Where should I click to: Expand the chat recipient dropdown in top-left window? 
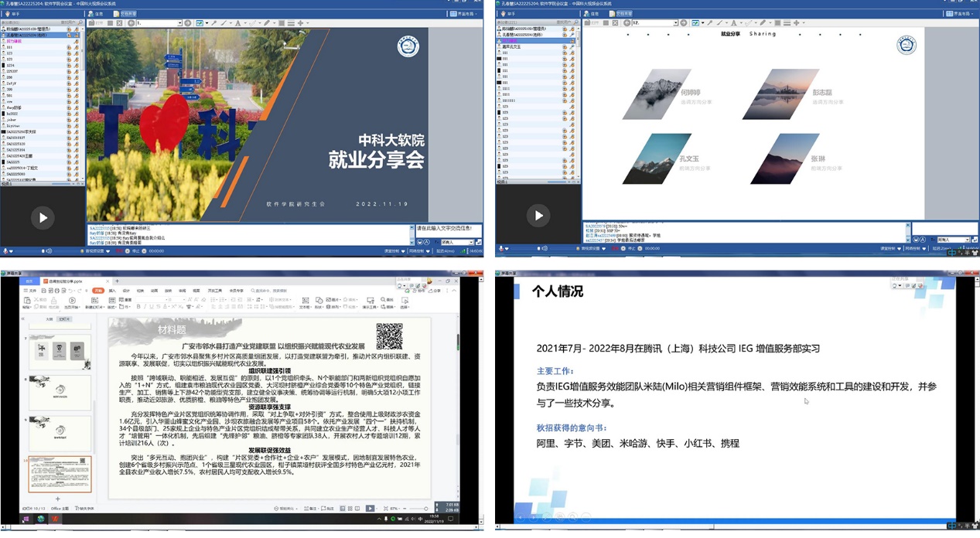pyautogui.click(x=470, y=242)
